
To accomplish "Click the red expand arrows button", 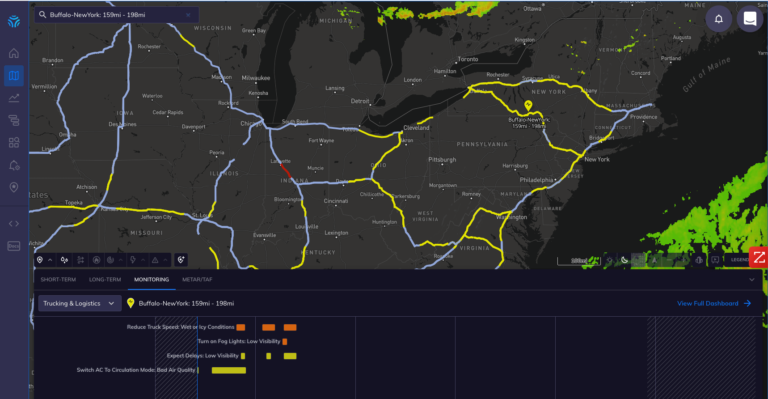I will [x=758, y=258].
